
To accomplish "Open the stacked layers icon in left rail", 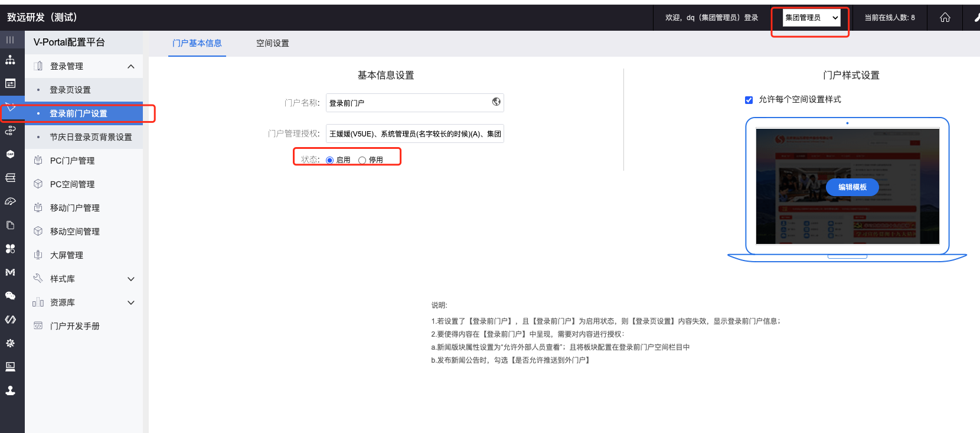I will coord(10,178).
